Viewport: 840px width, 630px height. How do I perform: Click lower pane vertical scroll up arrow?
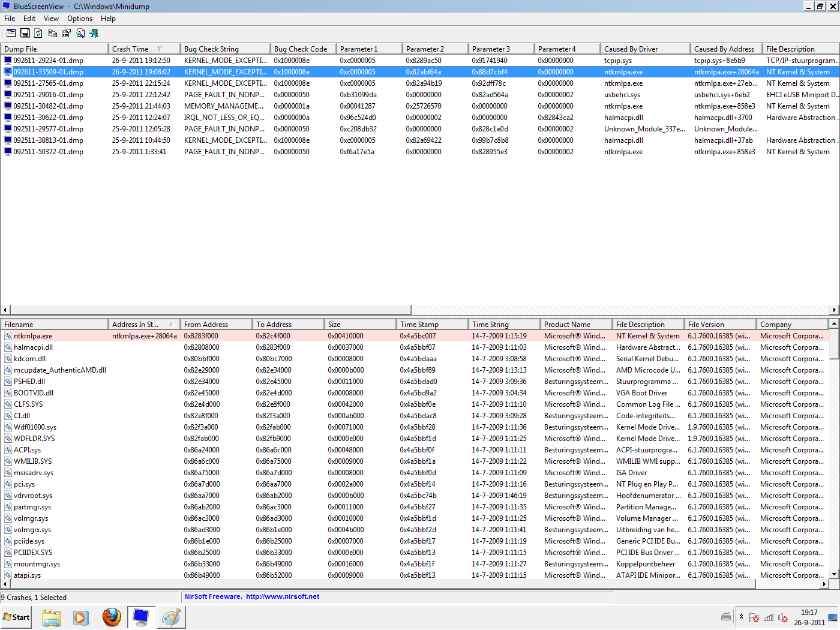click(834, 324)
